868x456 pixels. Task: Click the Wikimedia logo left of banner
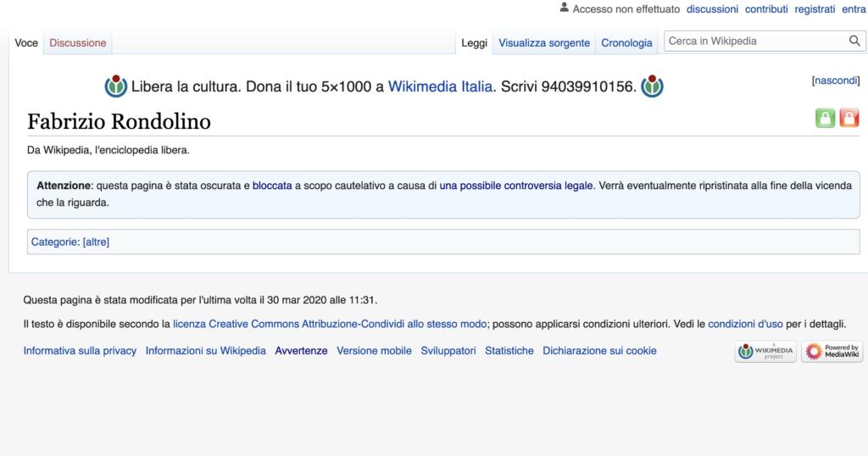pos(115,86)
